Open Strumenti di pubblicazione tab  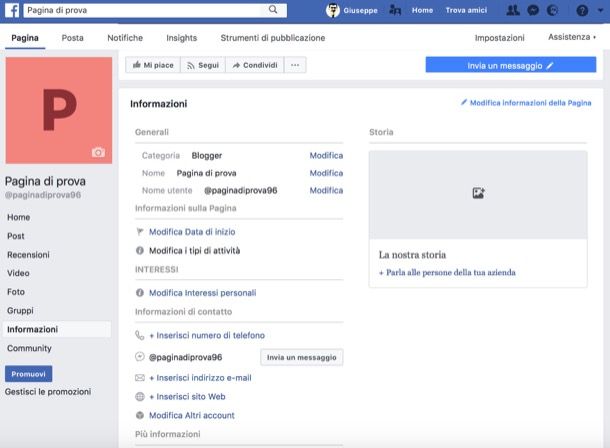[x=273, y=38]
